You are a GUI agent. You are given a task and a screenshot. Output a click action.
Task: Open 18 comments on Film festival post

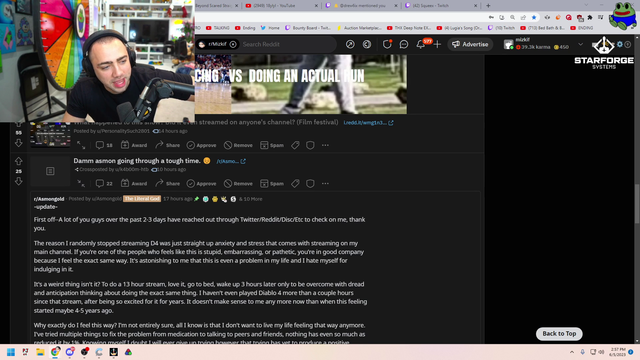(x=104, y=145)
